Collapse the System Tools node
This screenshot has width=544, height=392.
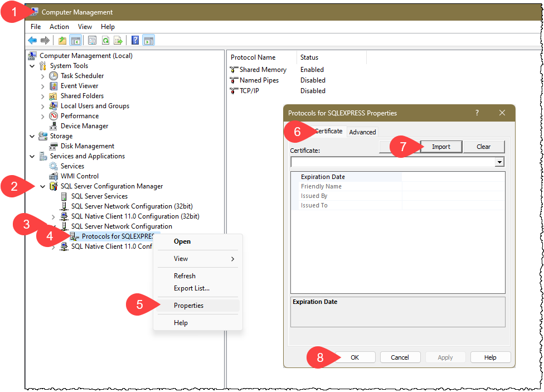(32, 66)
